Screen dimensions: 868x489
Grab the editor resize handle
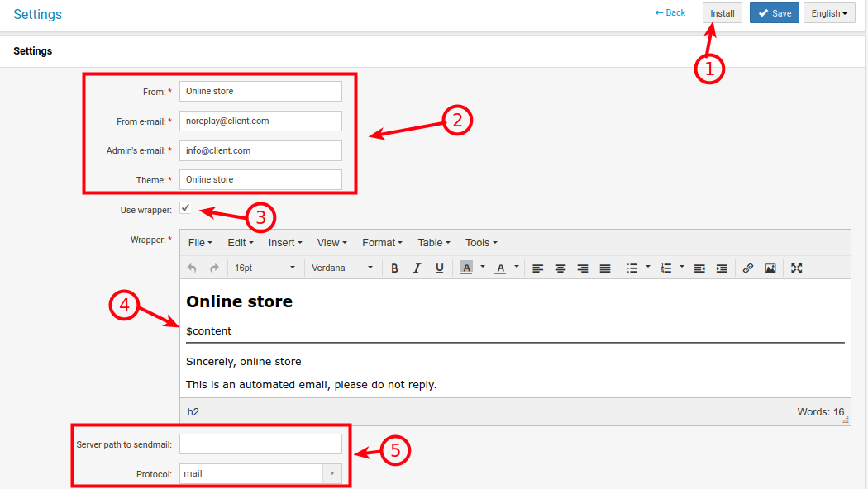(x=846, y=420)
